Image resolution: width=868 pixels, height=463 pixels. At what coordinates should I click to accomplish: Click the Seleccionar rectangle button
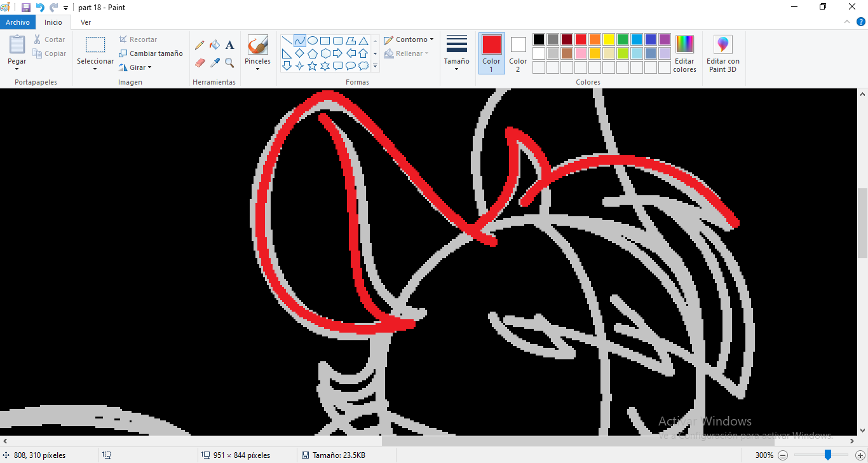pos(95,45)
